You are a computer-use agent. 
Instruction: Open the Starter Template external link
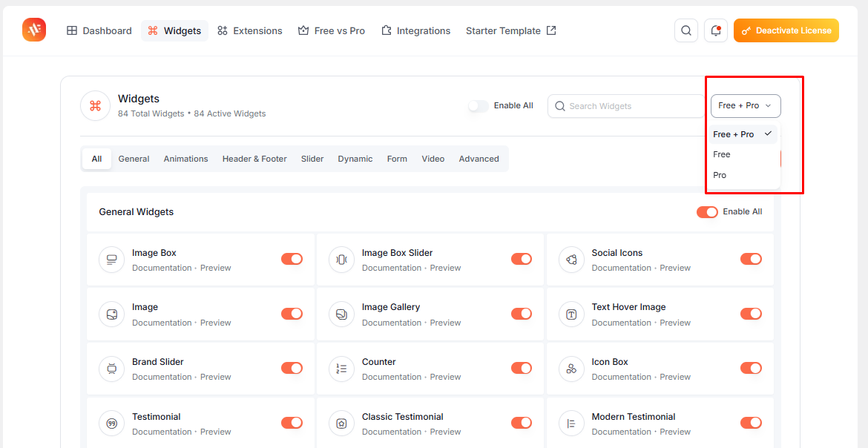(x=511, y=30)
